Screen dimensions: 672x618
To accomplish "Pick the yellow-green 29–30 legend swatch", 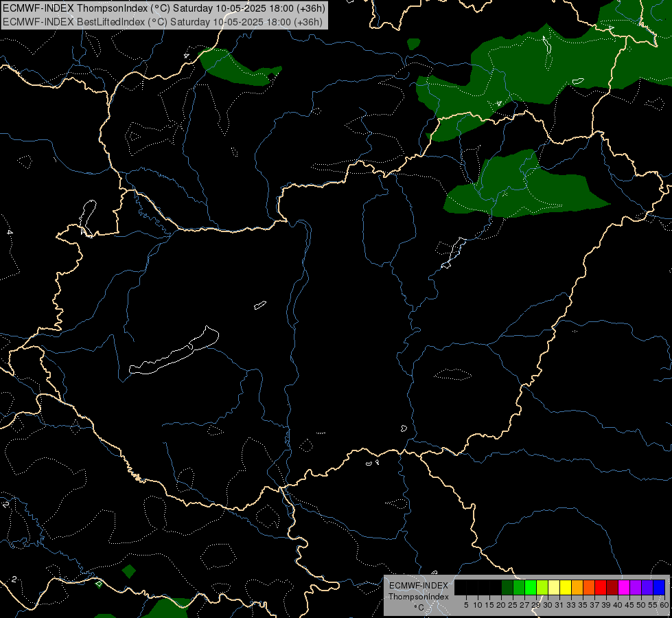I will tap(542, 587).
